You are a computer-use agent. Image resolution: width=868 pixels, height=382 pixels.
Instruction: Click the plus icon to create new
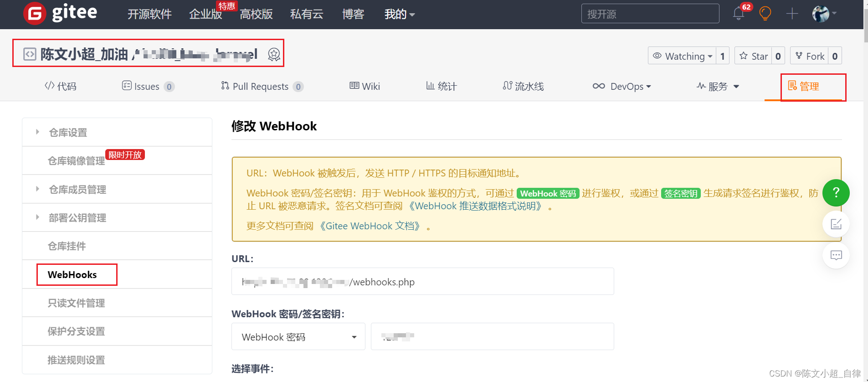click(792, 14)
